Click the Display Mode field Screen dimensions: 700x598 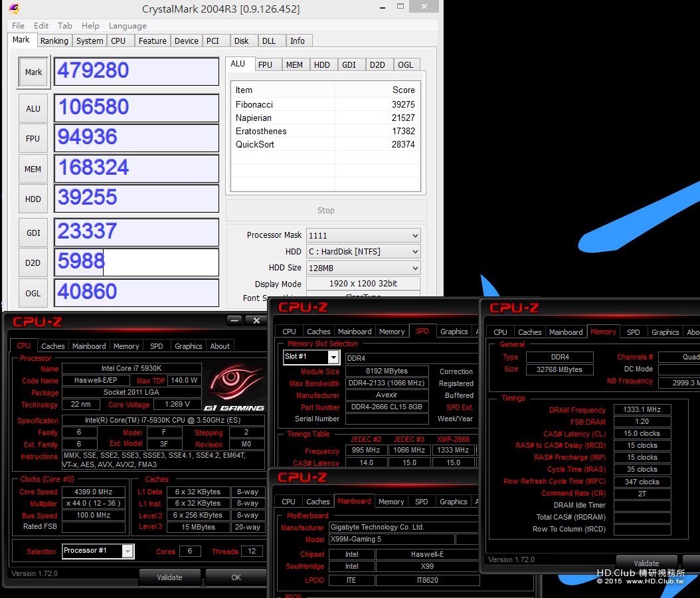click(x=363, y=284)
